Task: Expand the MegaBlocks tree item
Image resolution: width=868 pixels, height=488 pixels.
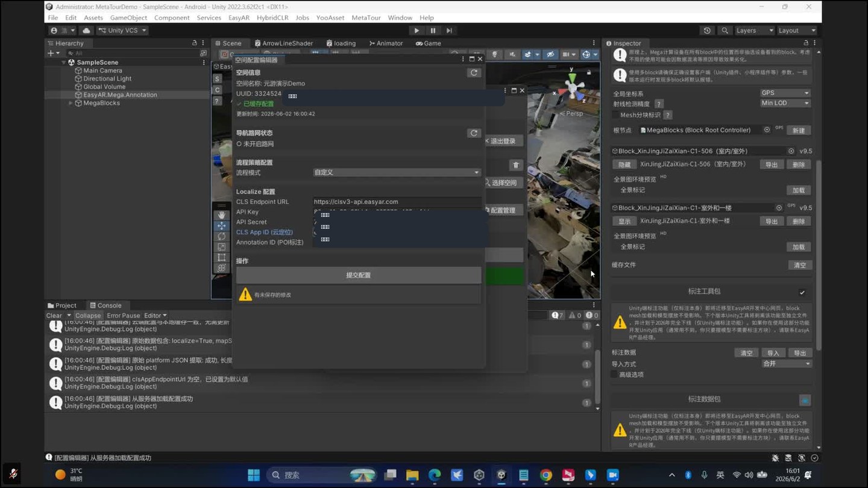Action: pyautogui.click(x=70, y=103)
